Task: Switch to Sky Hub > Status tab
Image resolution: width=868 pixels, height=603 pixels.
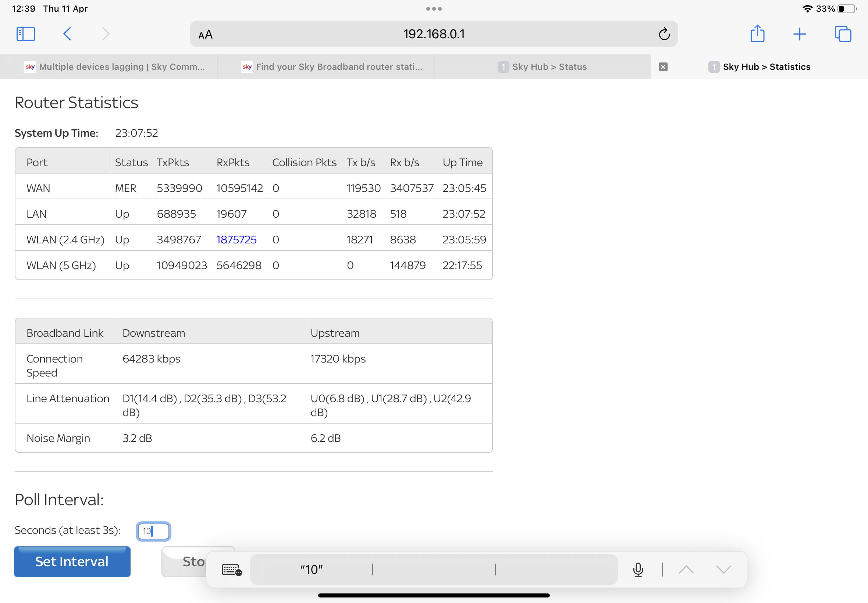Action: pyautogui.click(x=542, y=67)
